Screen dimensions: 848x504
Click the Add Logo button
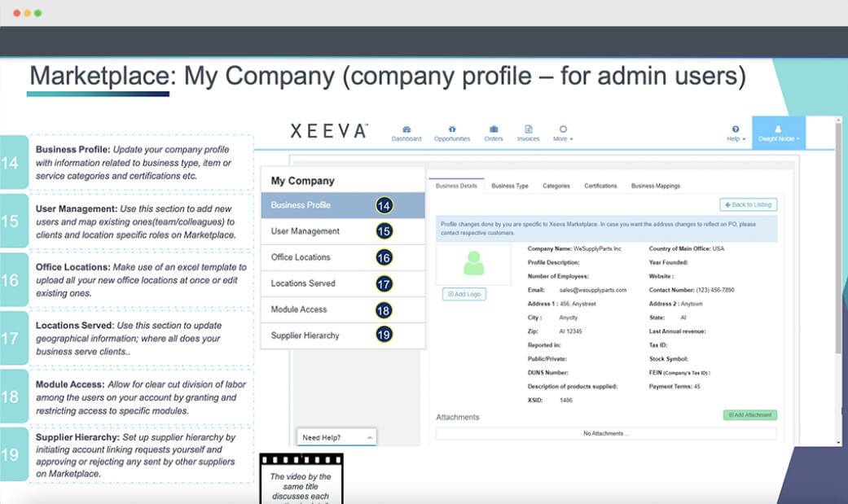coord(464,294)
